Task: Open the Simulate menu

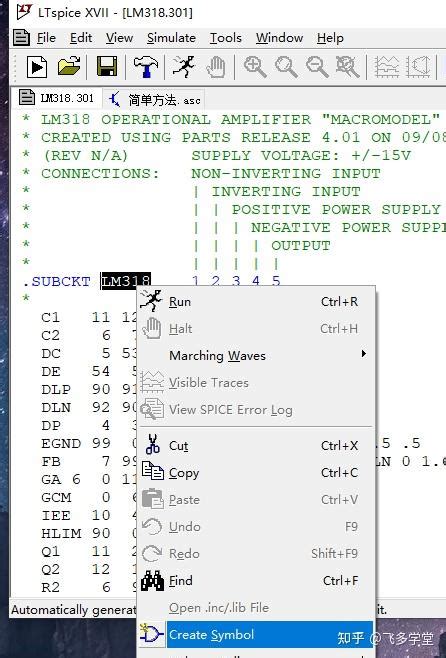Action: pos(171,38)
